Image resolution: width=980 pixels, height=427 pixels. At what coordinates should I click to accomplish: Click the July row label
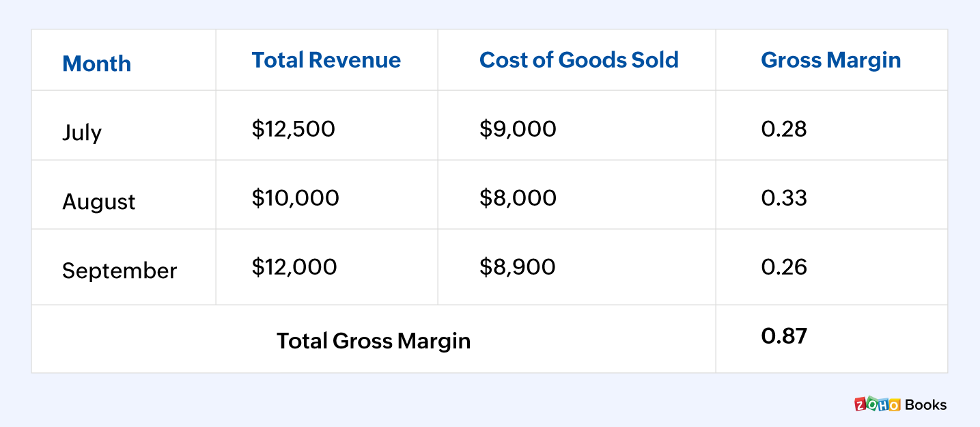point(82,132)
